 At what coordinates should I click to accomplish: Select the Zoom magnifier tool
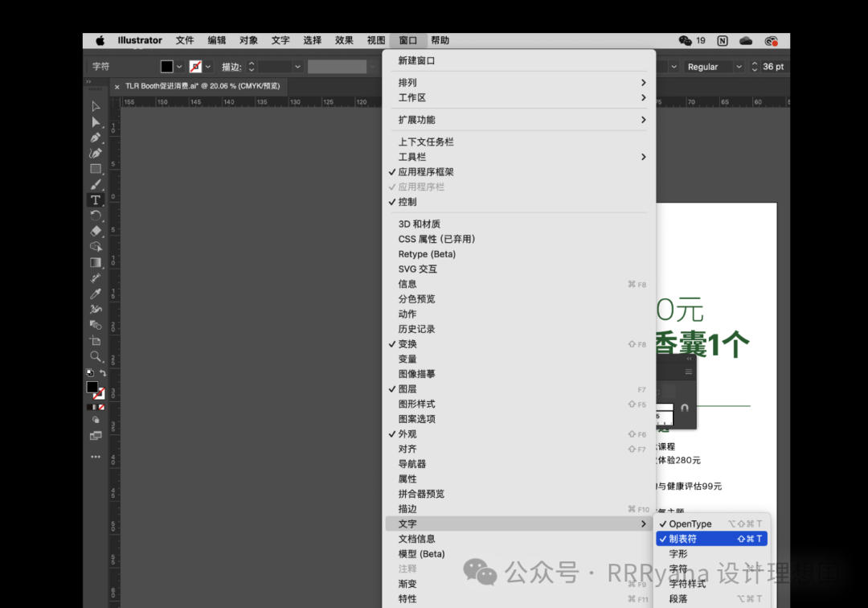coord(96,356)
